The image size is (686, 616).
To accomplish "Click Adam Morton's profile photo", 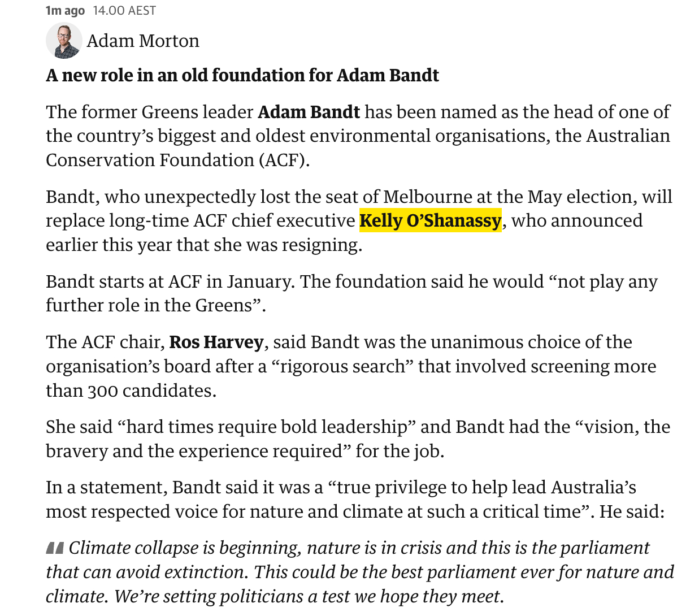I will click(x=64, y=41).
